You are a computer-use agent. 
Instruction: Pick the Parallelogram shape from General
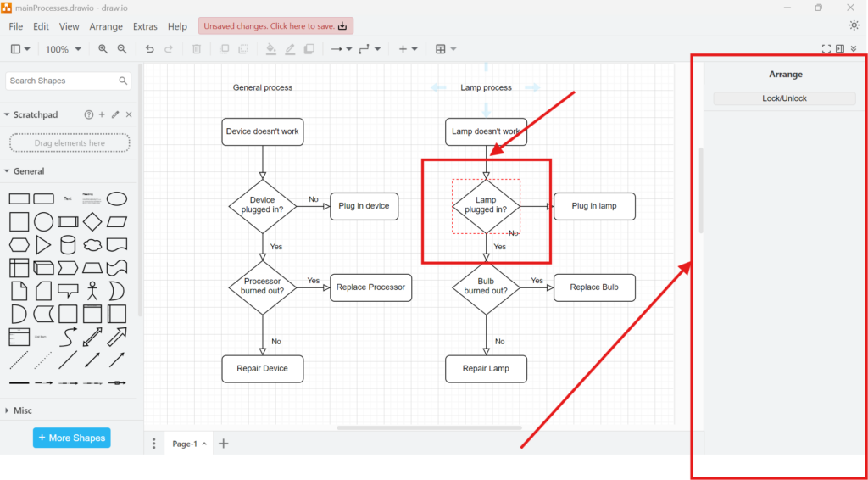click(x=116, y=222)
